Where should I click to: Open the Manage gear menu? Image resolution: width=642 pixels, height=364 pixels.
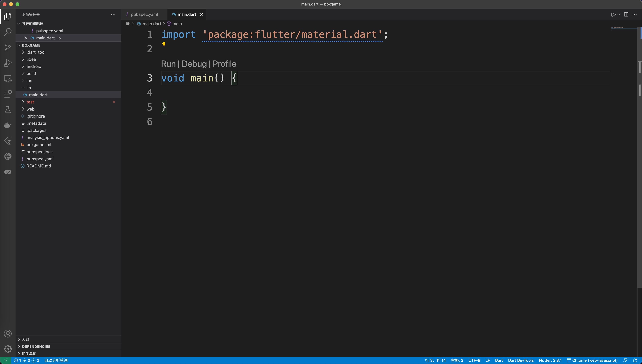tap(8, 349)
